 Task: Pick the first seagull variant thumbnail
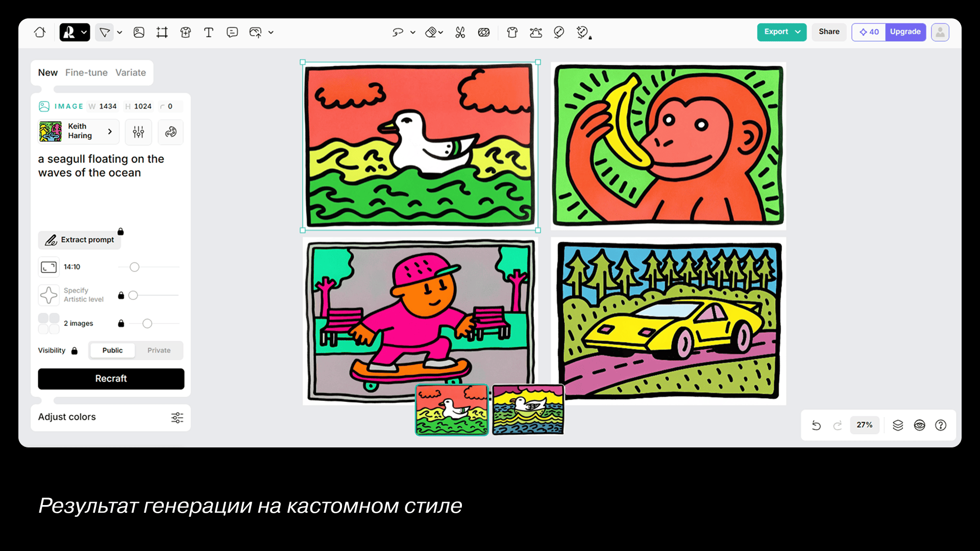452,410
